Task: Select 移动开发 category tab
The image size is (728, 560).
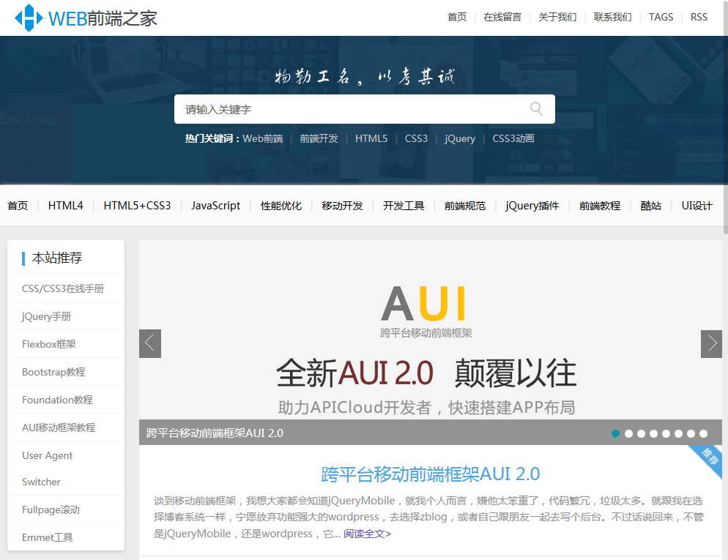Action: pos(342,206)
